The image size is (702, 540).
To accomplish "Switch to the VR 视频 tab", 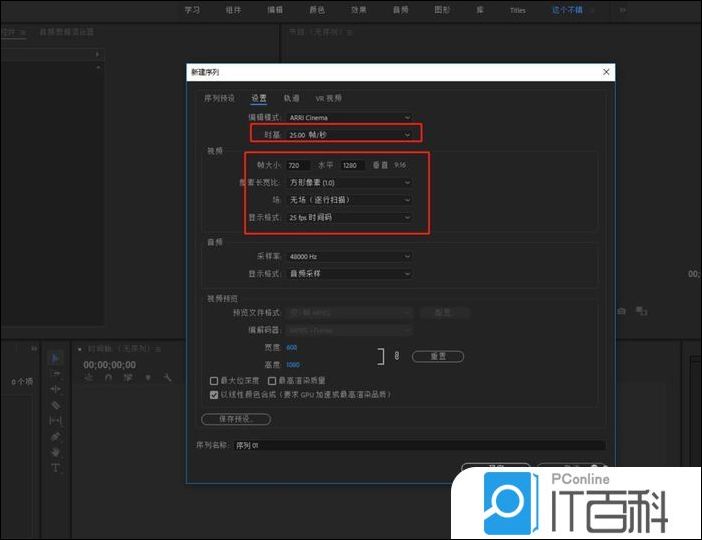I will pyautogui.click(x=329, y=98).
